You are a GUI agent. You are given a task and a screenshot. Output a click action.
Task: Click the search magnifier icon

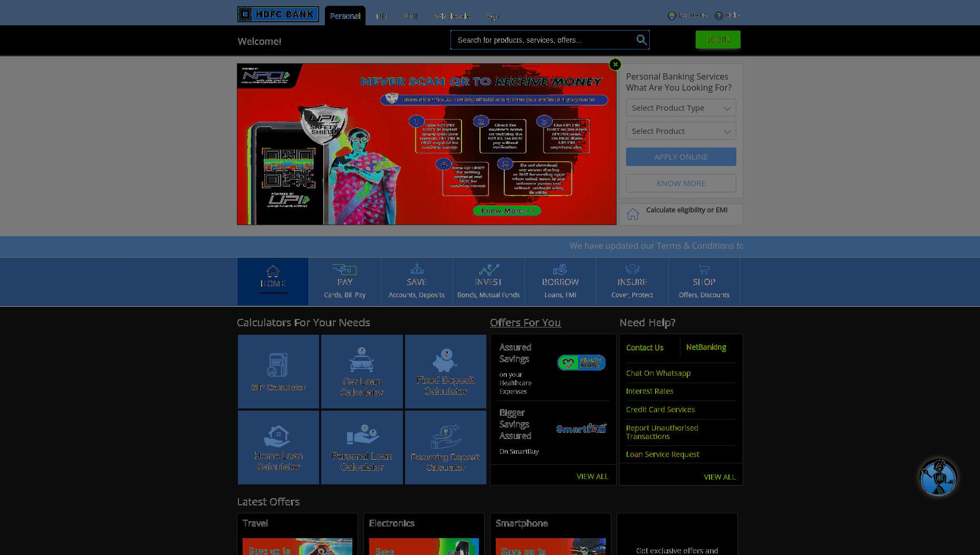[641, 40]
